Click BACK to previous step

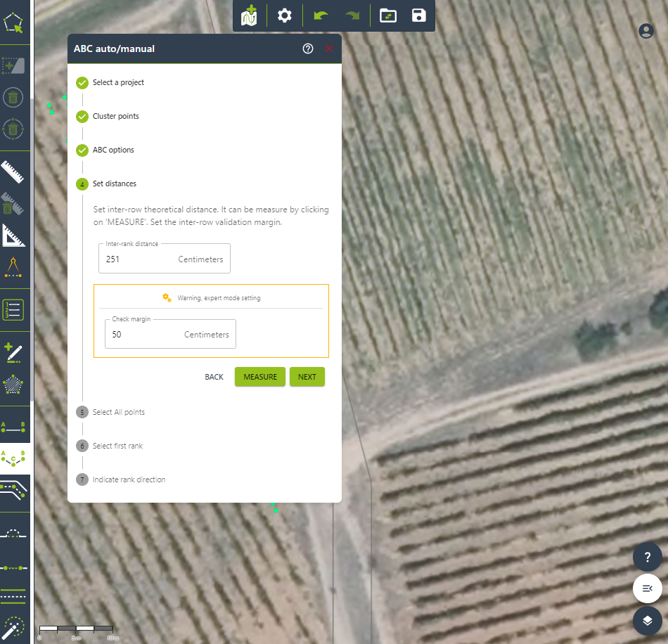click(x=214, y=377)
